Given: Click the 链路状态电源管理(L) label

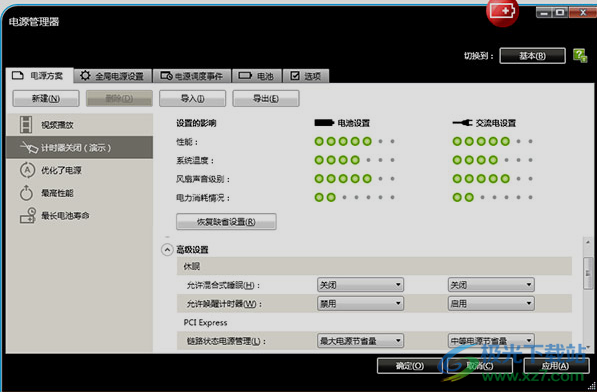Looking at the screenshot, I should point(226,341).
